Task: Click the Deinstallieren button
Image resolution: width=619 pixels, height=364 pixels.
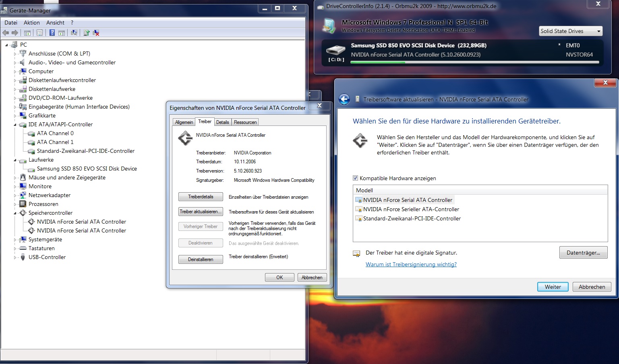Action: [201, 259]
